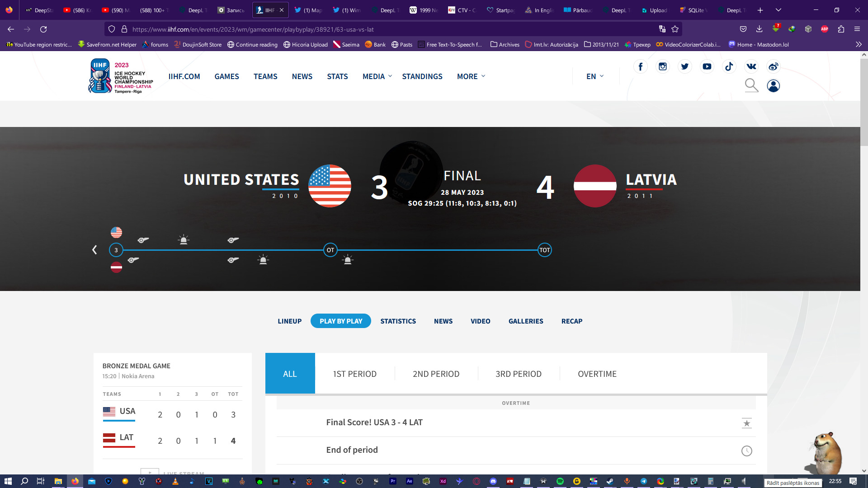Screen dimensions: 868x488
Task: Click the Weibo social icon
Action: coord(774,67)
